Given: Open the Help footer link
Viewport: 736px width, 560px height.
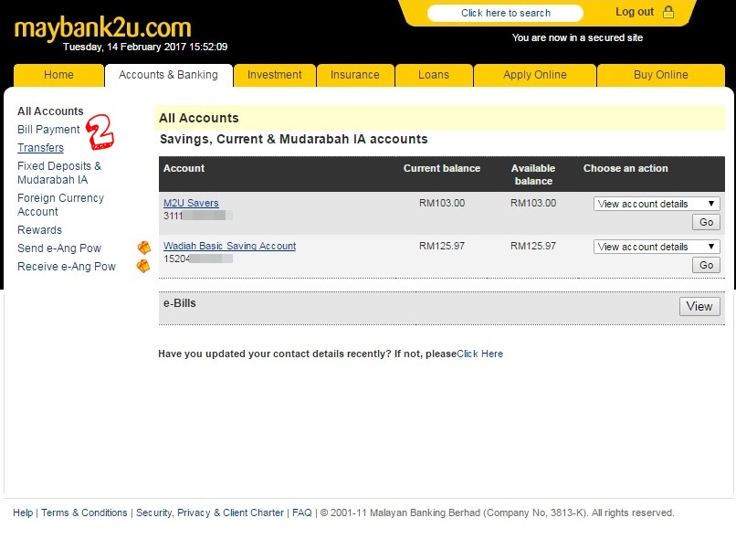Looking at the screenshot, I should click(23, 512).
